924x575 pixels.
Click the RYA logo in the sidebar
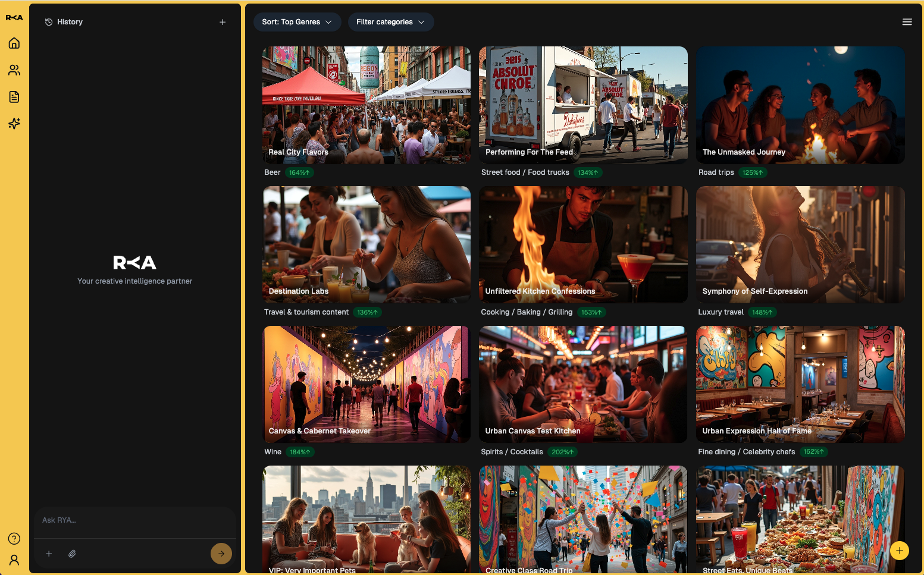click(14, 18)
